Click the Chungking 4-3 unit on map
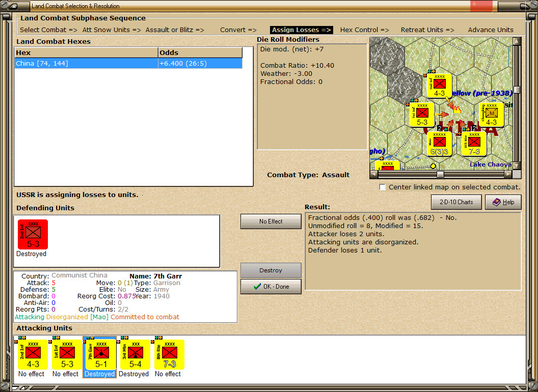Viewport: 538px width, 392px height. pos(491,114)
